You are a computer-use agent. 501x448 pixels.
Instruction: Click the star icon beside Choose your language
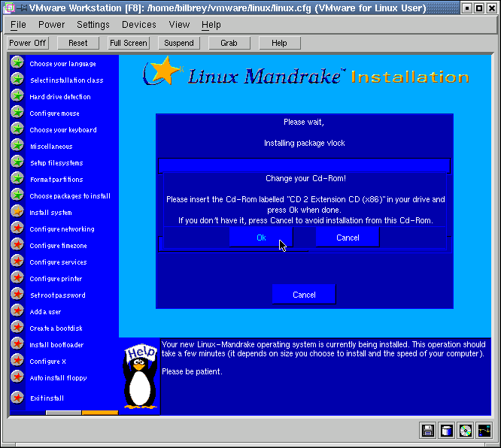(x=17, y=63)
